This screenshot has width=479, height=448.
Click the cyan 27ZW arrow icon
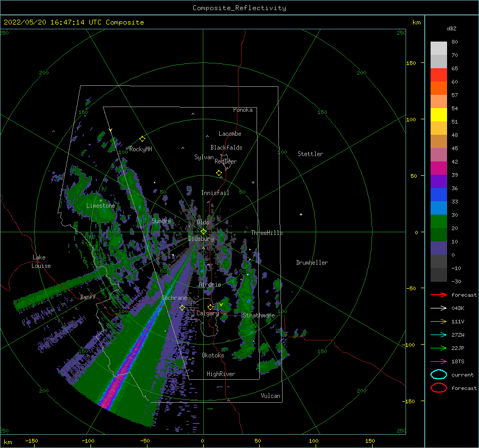pos(439,335)
